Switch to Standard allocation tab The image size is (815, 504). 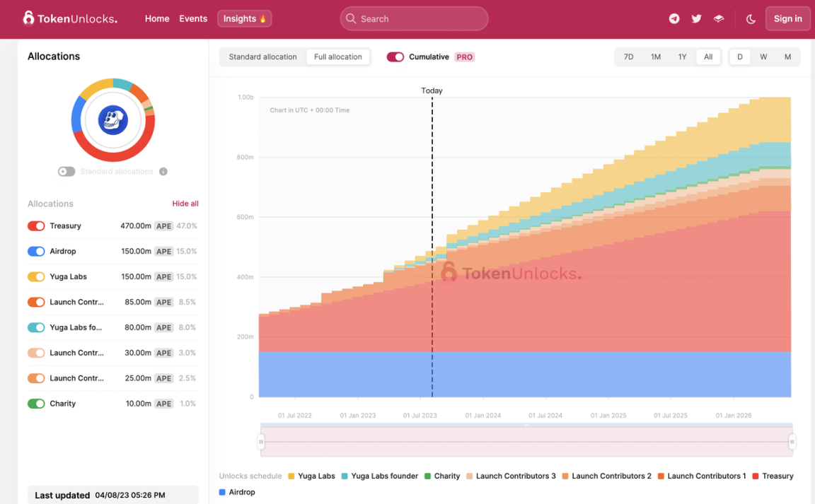pos(262,57)
